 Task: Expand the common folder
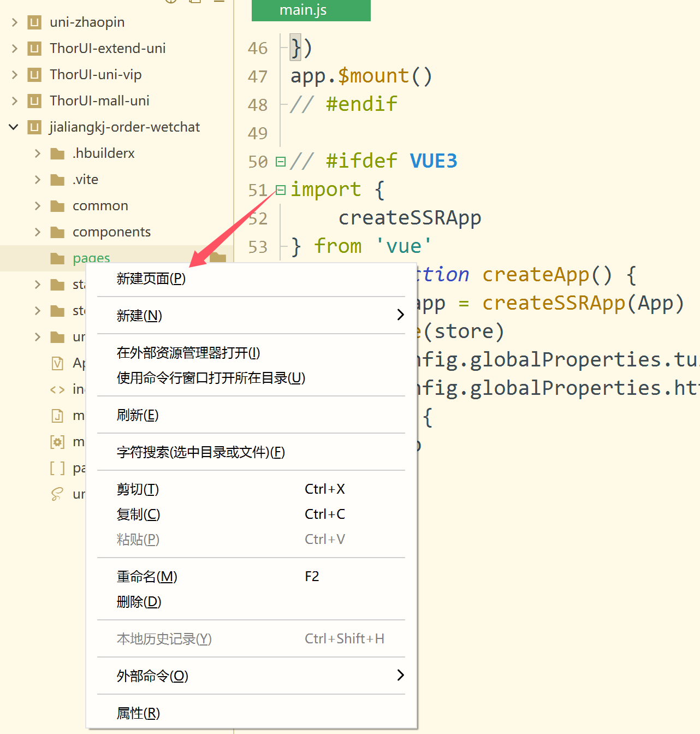pos(38,206)
